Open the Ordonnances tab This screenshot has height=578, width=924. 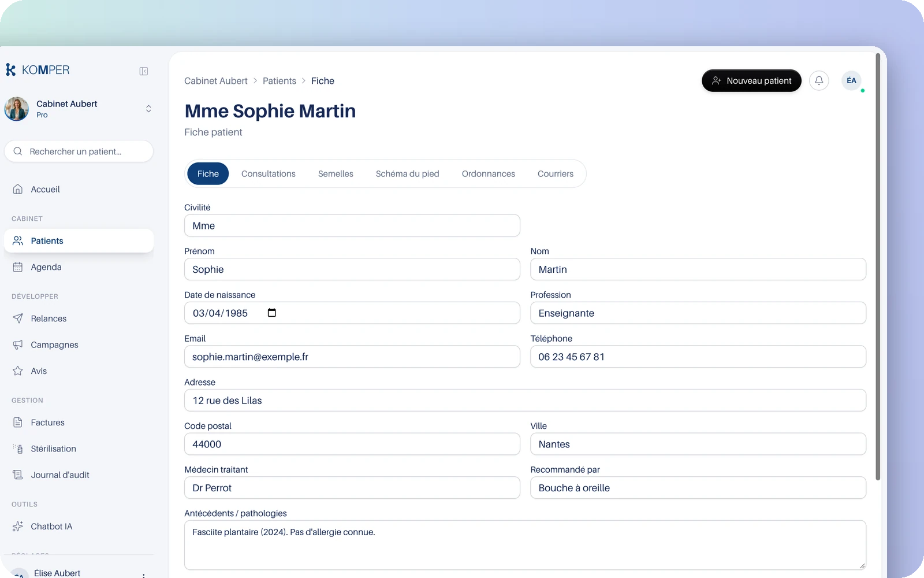click(x=489, y=173)
